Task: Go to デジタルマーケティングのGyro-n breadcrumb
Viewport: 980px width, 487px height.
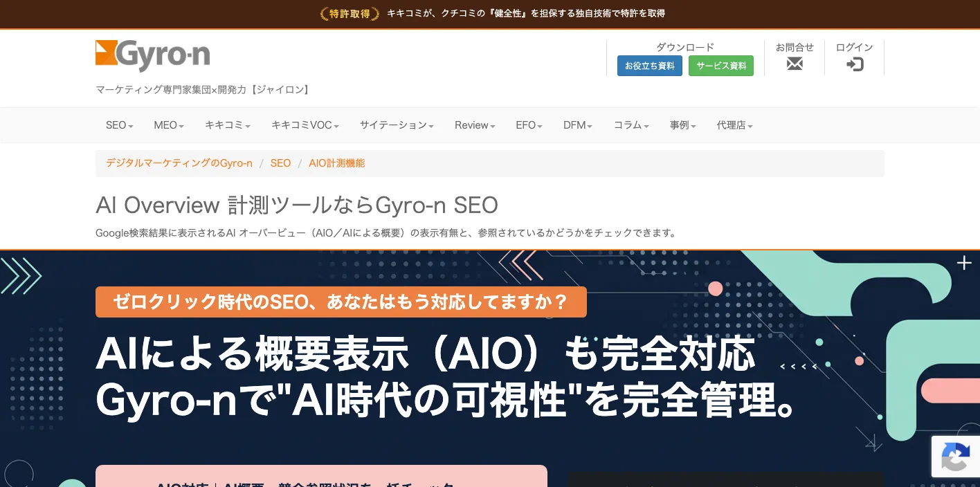Action: (179, 163)
